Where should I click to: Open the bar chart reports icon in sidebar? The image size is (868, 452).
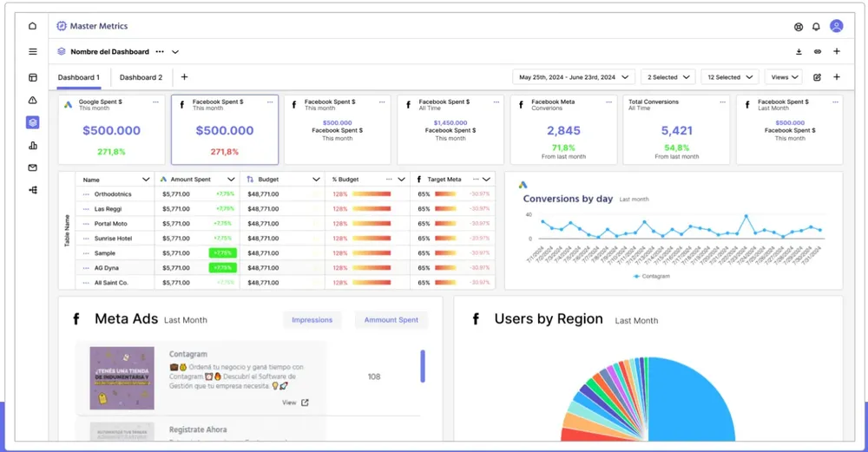(33, 146)
